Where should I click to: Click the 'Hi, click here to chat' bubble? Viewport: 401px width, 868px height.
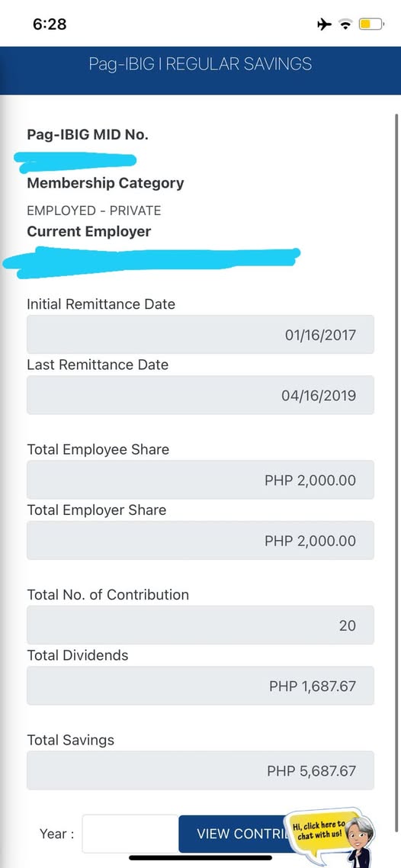click(317, 831)
